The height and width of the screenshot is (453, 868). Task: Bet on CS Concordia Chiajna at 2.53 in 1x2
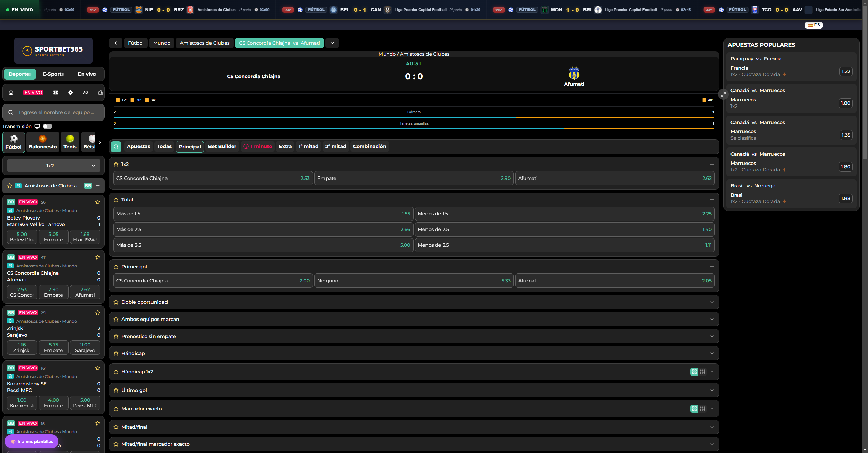(213, 178)
